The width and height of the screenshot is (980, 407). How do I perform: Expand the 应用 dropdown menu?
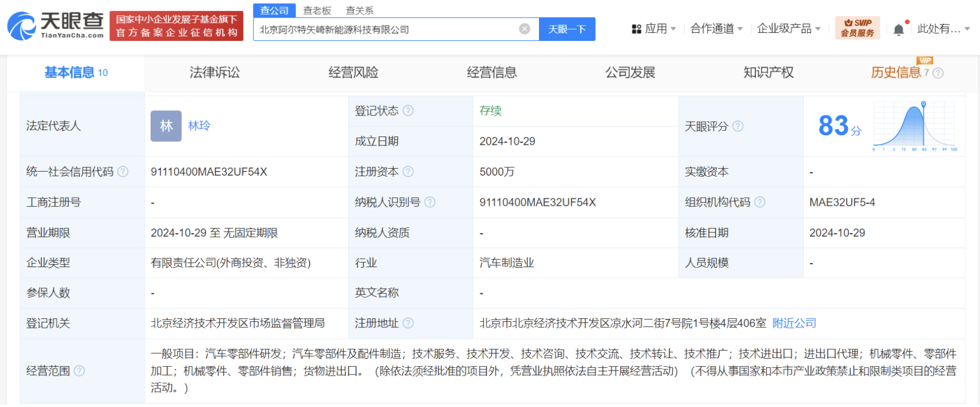tap(654, 29)
